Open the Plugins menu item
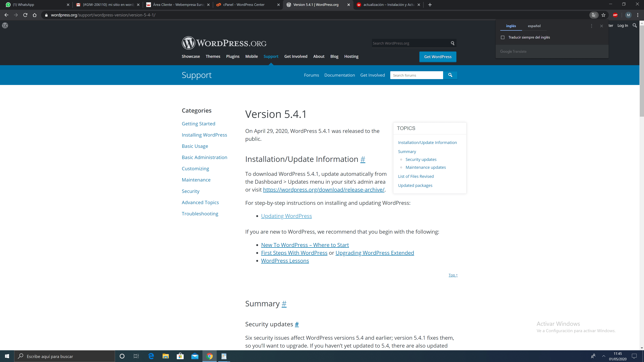 (233, 56)
